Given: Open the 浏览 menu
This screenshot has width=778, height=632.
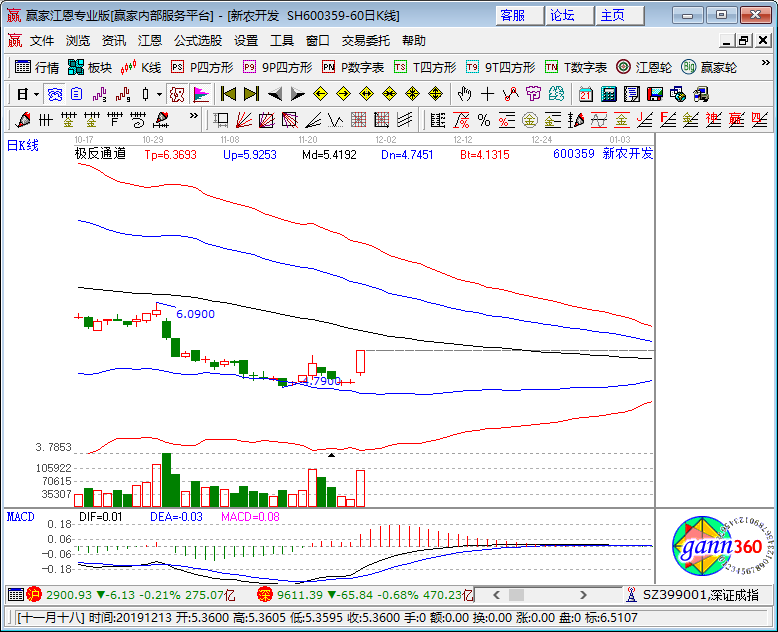Looking at the screenshot, I should pos(78,41).
